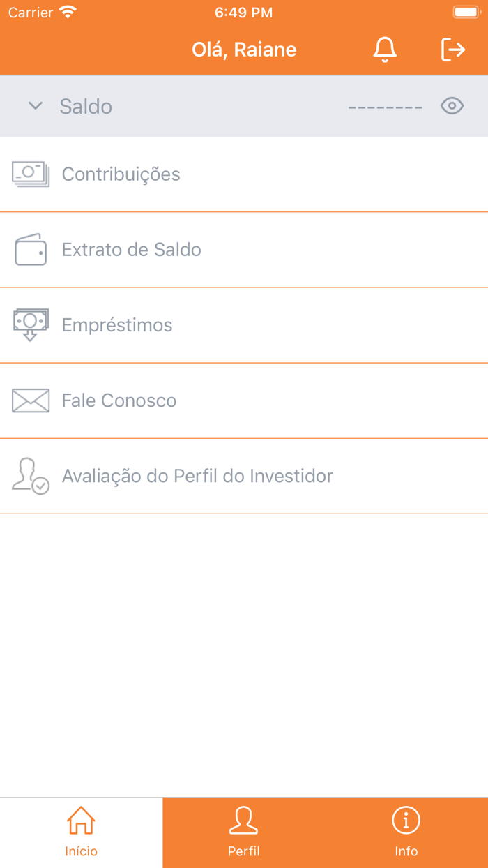The image size is (488, 868).
Task: Click the Info circle icon
Action: pyautogui.click(x=406, y=821)
